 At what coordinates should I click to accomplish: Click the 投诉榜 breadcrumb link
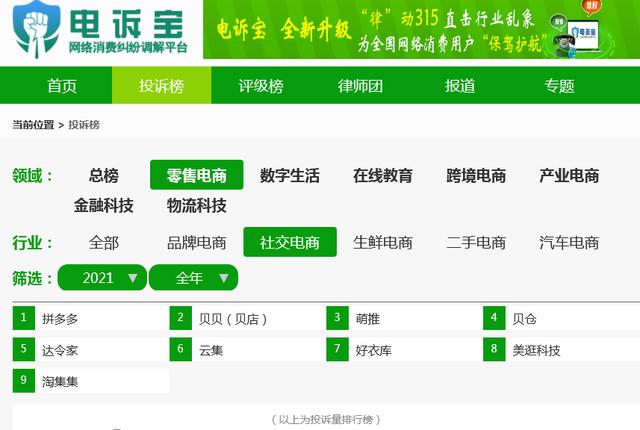[84, 125]
